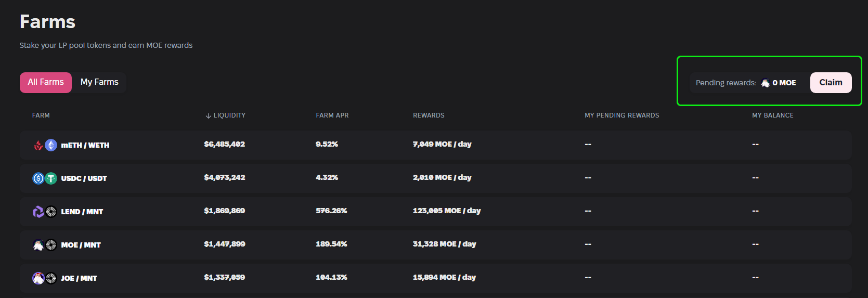Select the USDC / USDT farm
The height and width of the screenshot is (298, 868).
click(x=84, y=178)
